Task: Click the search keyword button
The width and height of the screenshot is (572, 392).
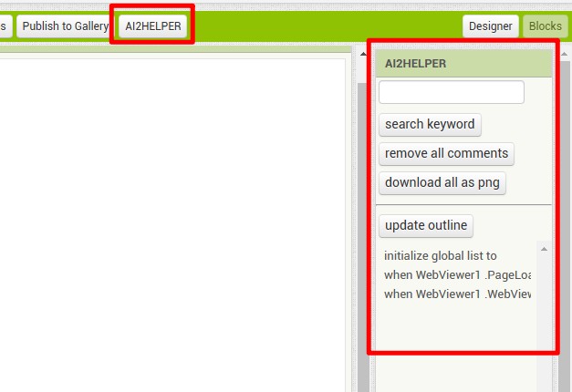Action: tap(430, 124)
